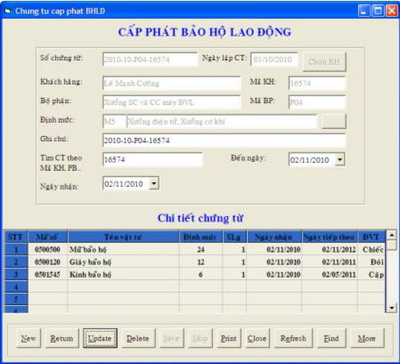The height and width of the screenshot is (364, 400).
Task: Close window with red X button
Action: (391, 11)
